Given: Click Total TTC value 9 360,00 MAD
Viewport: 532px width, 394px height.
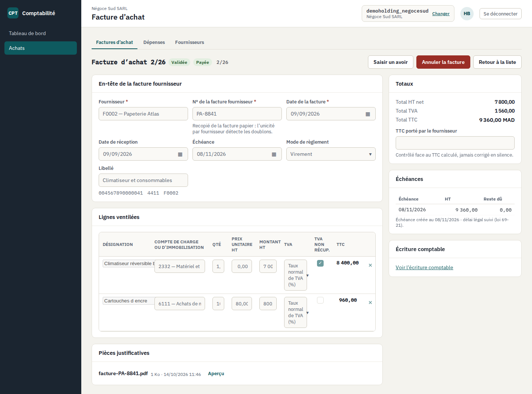Looking at the screenshot, I should coord(497,120).
